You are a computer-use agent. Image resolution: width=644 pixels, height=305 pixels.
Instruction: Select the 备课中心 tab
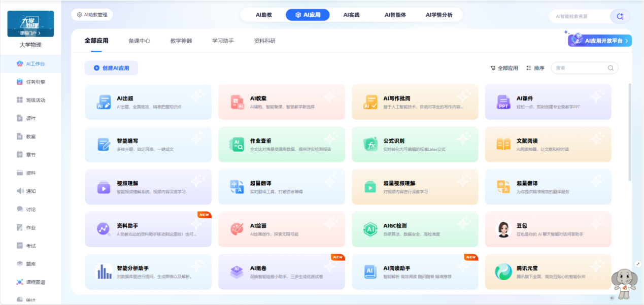pos(139,41)
